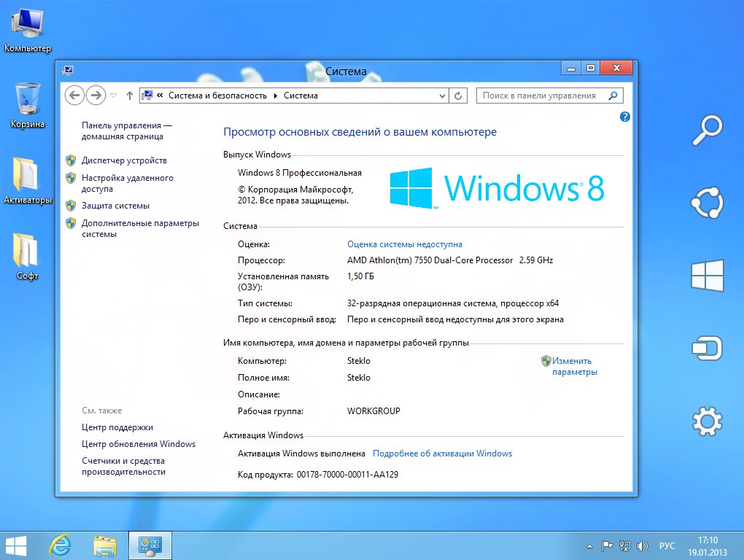Viewport: 744px width, 560px height.
Task: Expand the breadcrumb double chevron
Action: (160, 96)
